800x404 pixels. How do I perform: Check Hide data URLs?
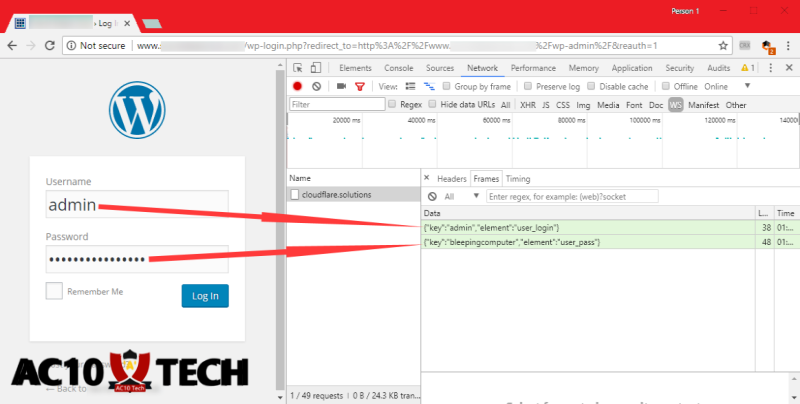click(432, 104)
